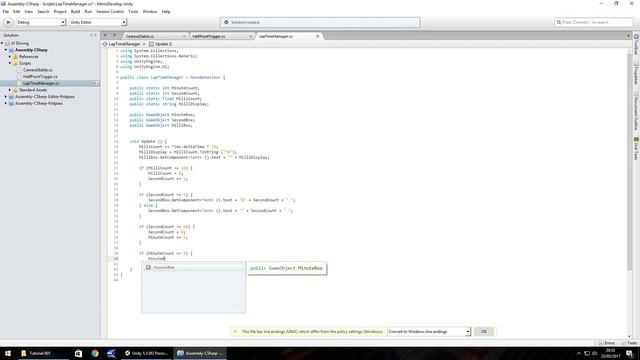Open the Version Control menu
Viewport: 640px width, 360px height.
110,11
